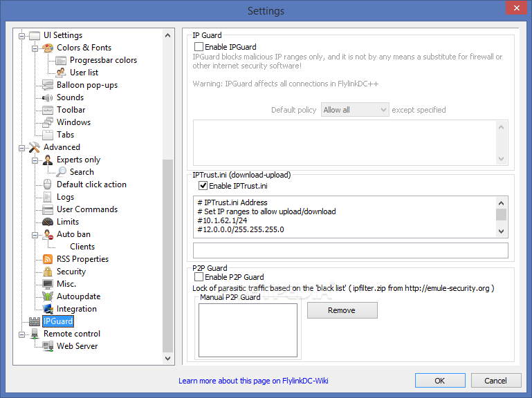532x398 pixels.
Task: Click the Autoupdate icon
Action: pos(48,296)
